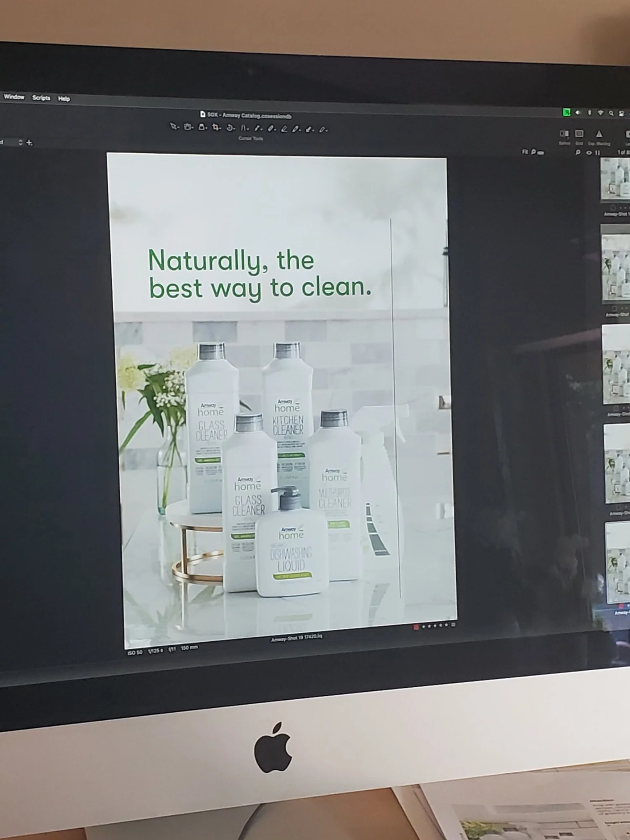The image size is (630, 840).
Task: Click the 'Amway-Shot 19 17420.iiq' filename label
Action: coord(297,638)
